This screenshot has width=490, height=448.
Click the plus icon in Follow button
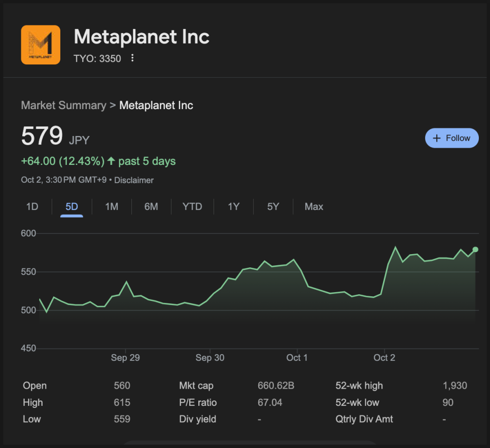click(437, 138)
